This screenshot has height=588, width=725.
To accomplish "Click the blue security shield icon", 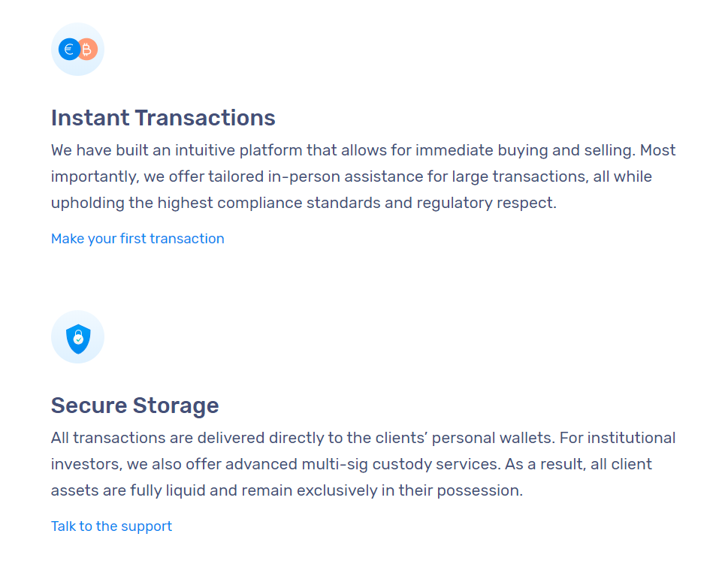I will tap(78, 339).
